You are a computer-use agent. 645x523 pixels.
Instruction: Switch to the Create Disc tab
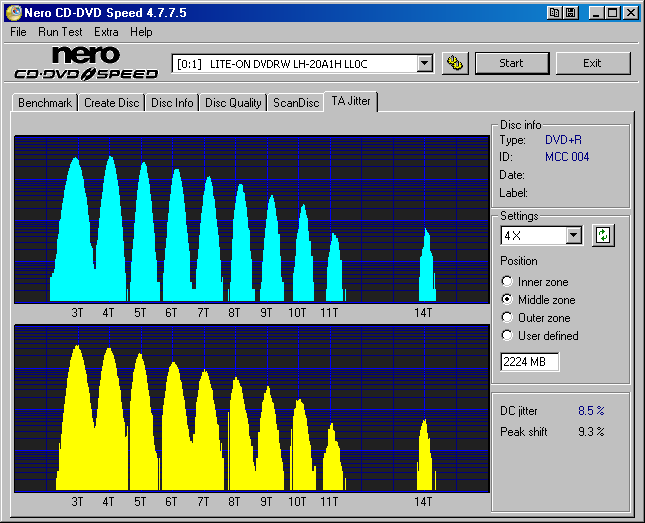point(111,103)
